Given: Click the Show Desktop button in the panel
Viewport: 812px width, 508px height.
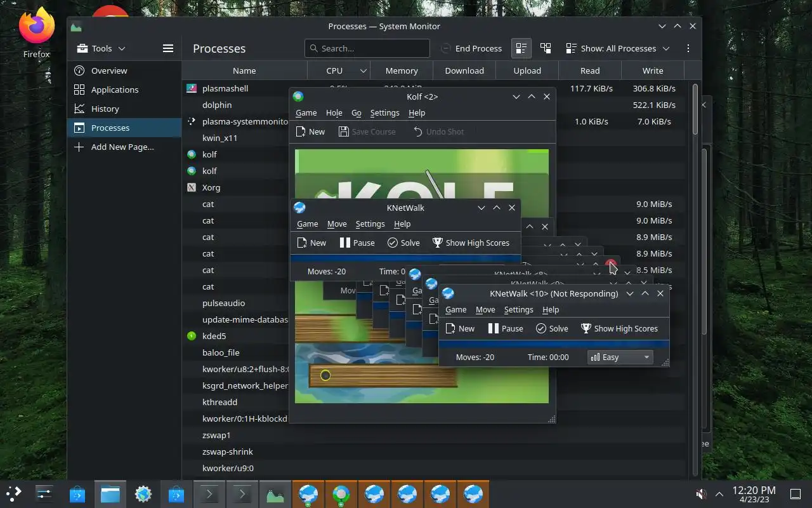Looking at the screenshot, I should (x=796, y=494).
